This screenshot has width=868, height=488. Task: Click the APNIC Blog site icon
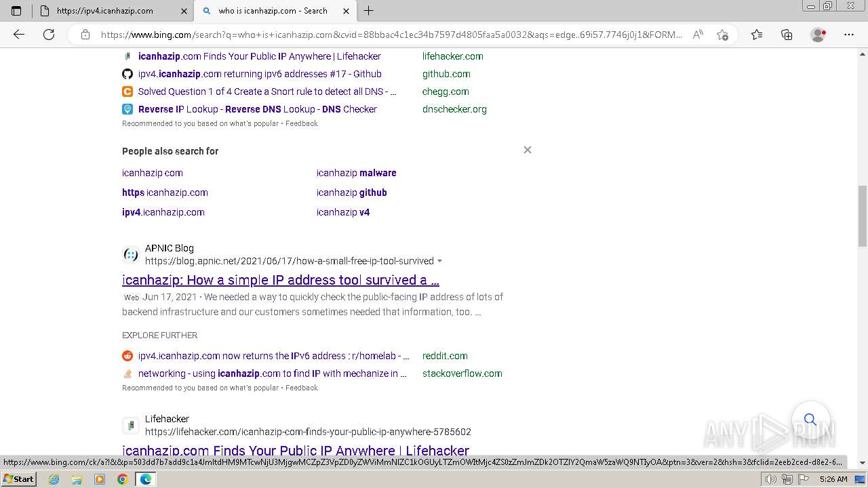[x=130, y=255]
